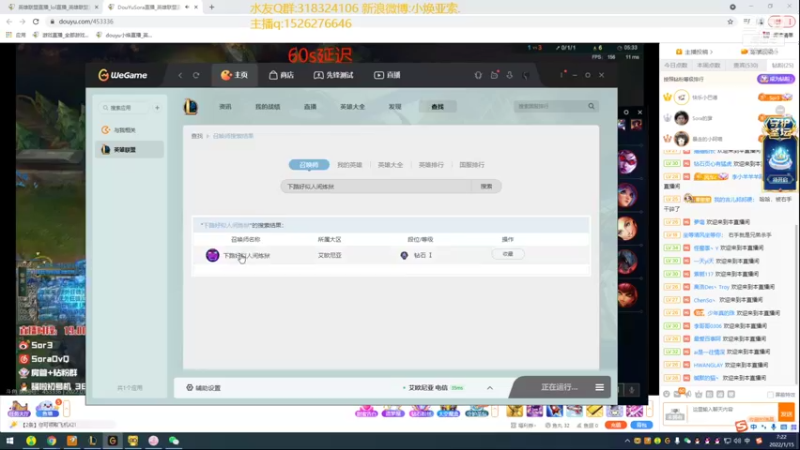Click the Douyu chat message input box
Screen dimensions: 800x450
click(x=733, y=412)
